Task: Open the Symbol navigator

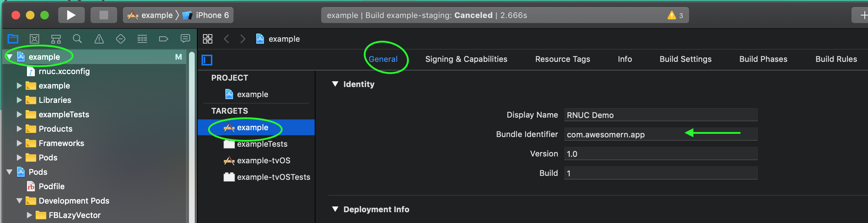Action: click(56, 39)
